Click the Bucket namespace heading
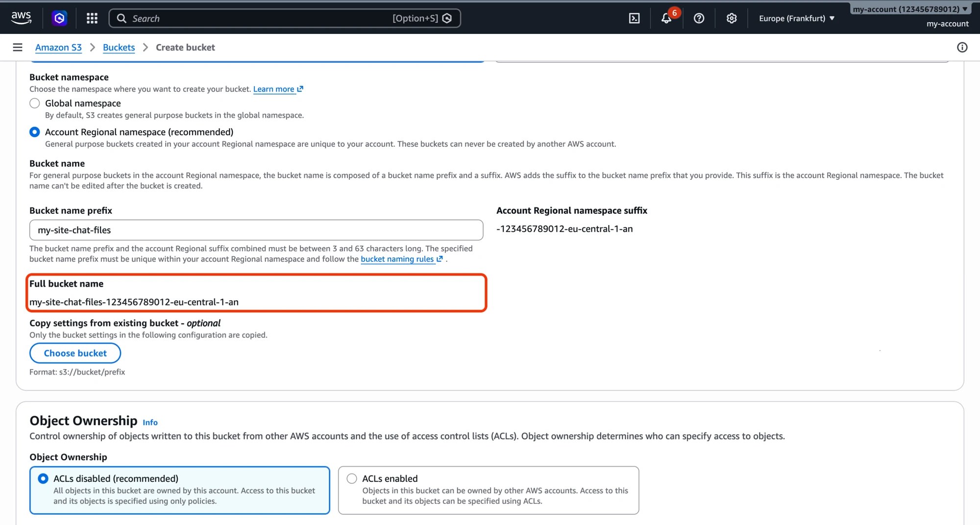 (x=69, y=77)
